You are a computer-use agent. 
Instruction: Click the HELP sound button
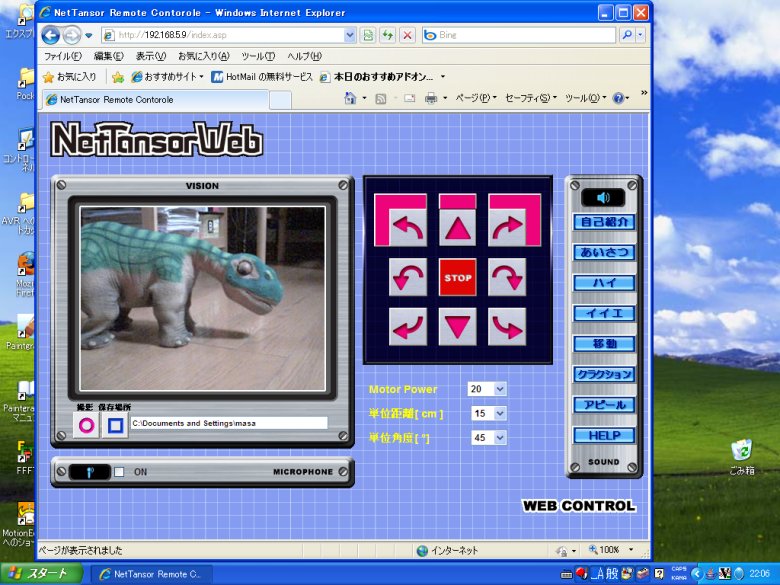click(604, 435)
